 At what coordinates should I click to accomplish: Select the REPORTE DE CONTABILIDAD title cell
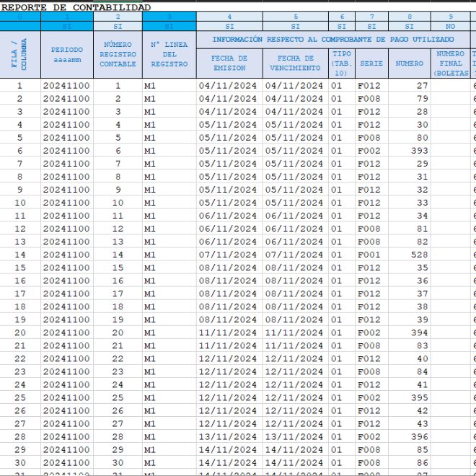click(76, 6)
